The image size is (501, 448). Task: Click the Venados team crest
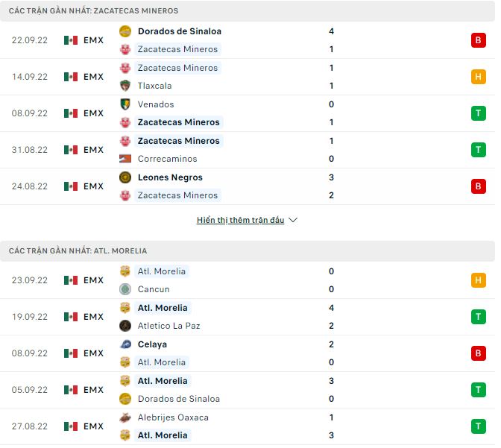pyautogui.click(x=125, y=104)
